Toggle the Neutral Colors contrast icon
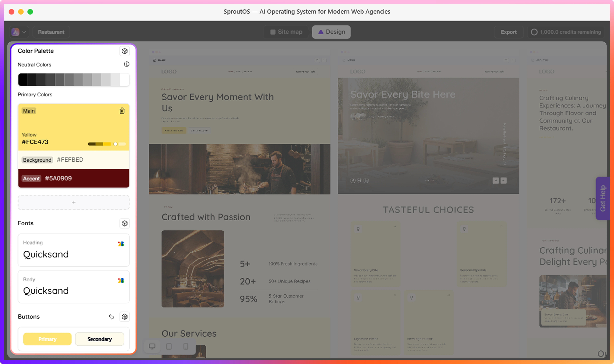The width and height of the screenshot is (614, 364). click(x=127, y=64)
